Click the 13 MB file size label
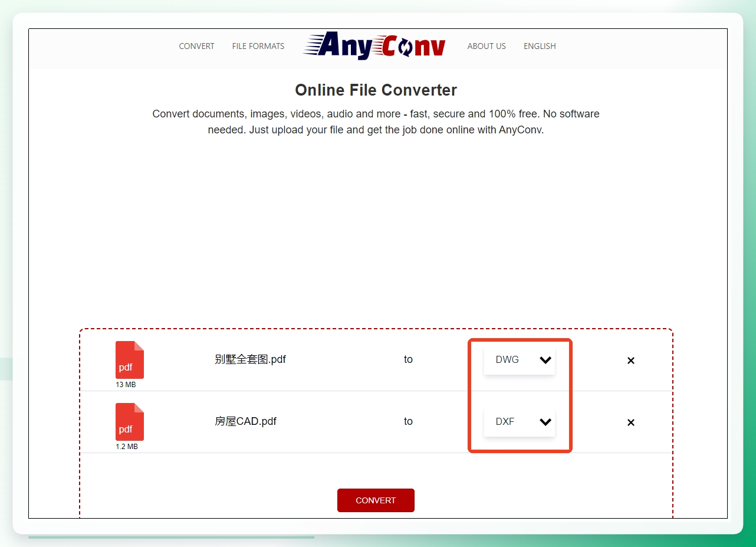The image size is (756, 547). point(126,385)
